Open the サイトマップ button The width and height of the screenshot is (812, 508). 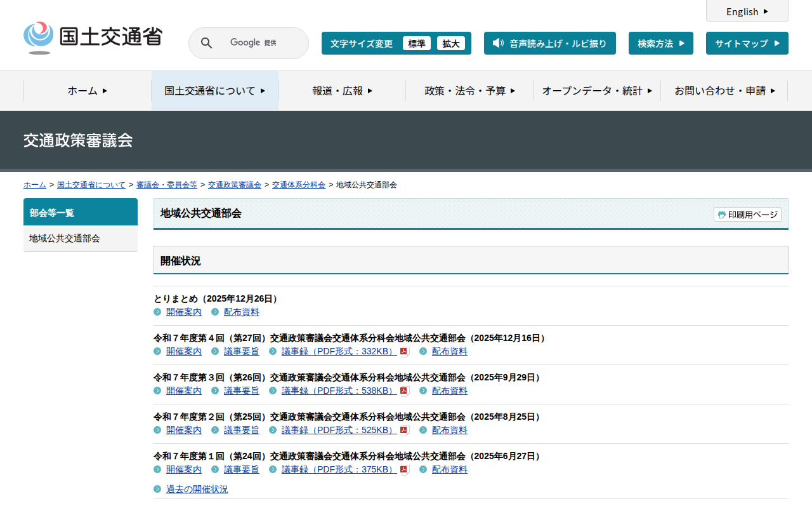pos(747,43)
